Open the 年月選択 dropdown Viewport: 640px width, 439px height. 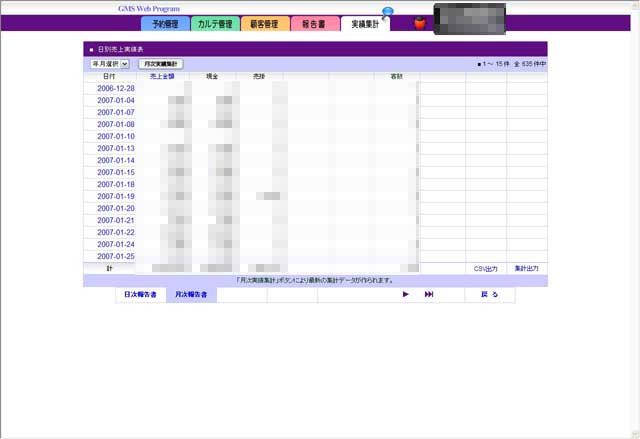[x=110, y=64]
